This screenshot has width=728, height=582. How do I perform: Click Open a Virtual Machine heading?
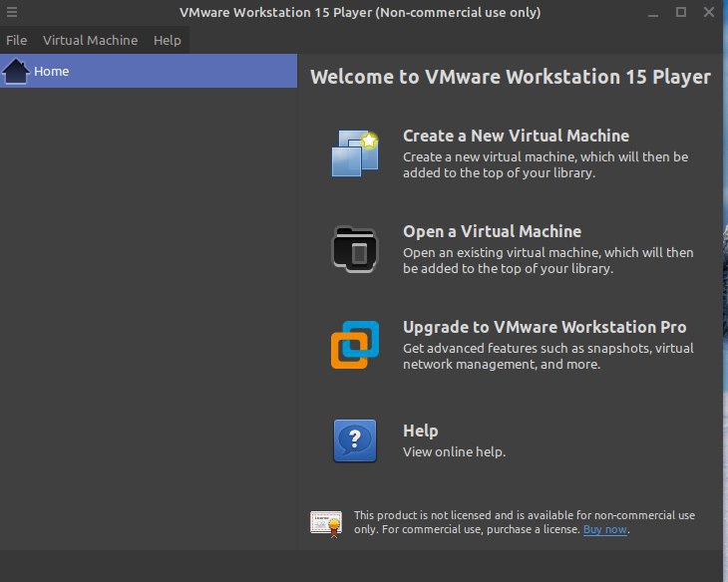492,231
